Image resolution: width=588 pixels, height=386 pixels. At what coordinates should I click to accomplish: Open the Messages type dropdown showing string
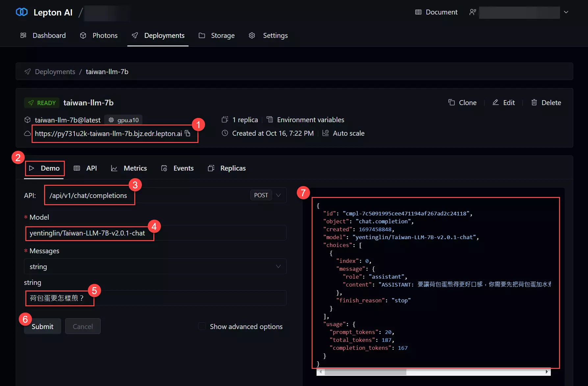tap(155, 266)
